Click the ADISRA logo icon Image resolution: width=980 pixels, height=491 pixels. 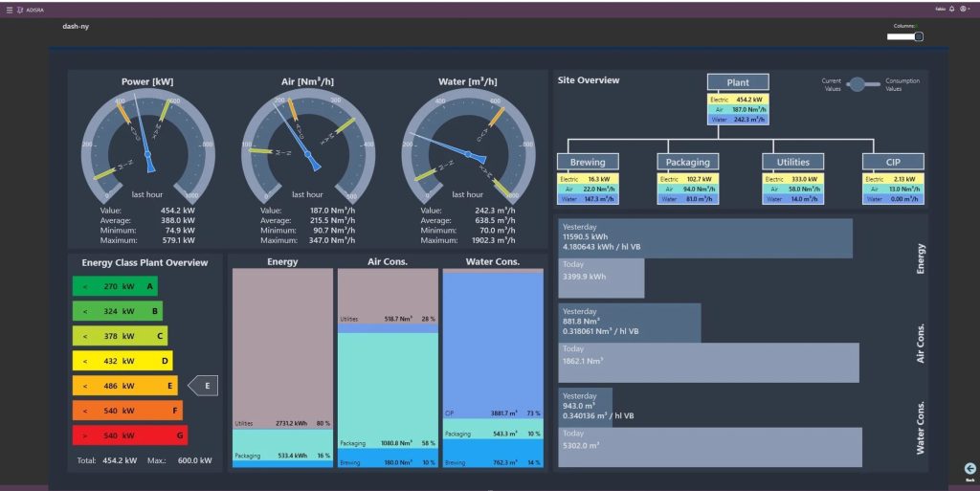pos(20,9)
